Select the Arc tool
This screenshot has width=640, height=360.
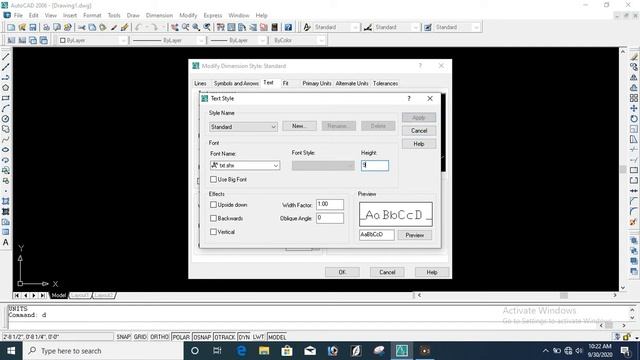click(x=6, y=109)
